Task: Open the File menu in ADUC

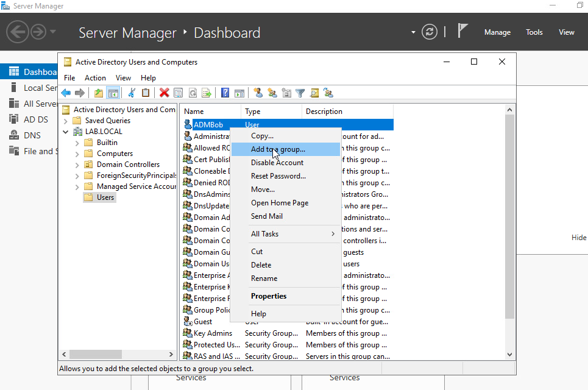Action: coord(69,78)
